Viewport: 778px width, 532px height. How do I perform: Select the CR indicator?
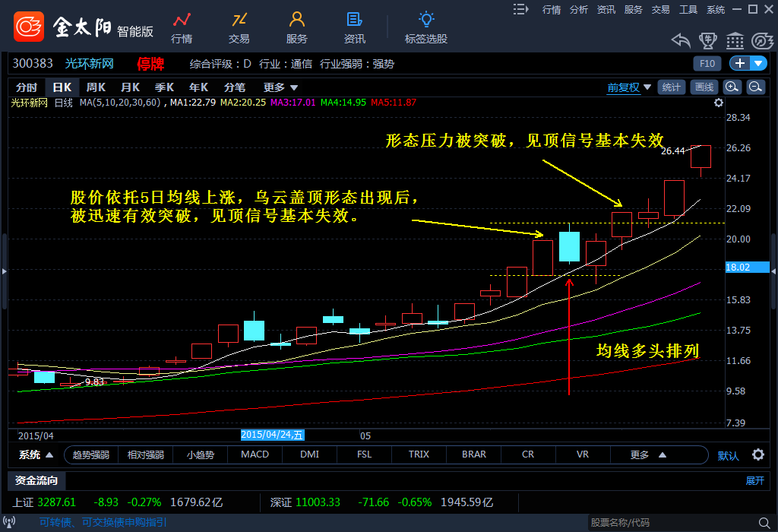tap(528, 454)
